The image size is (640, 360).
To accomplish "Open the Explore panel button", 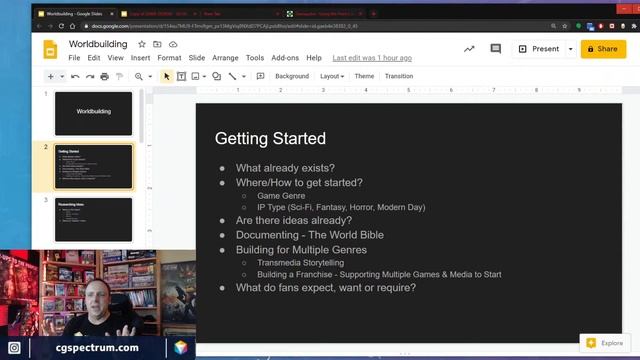I will point(604,343).
